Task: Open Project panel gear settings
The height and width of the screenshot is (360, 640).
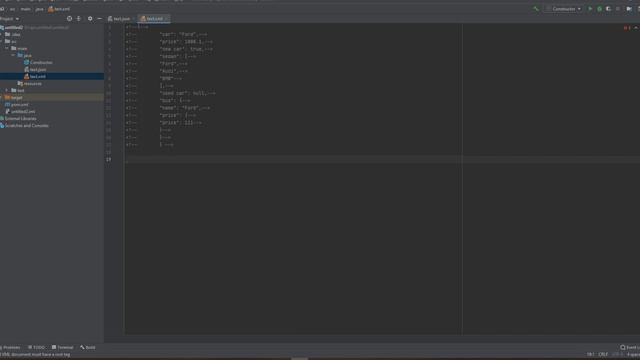Action: click(x=90, y=19)
